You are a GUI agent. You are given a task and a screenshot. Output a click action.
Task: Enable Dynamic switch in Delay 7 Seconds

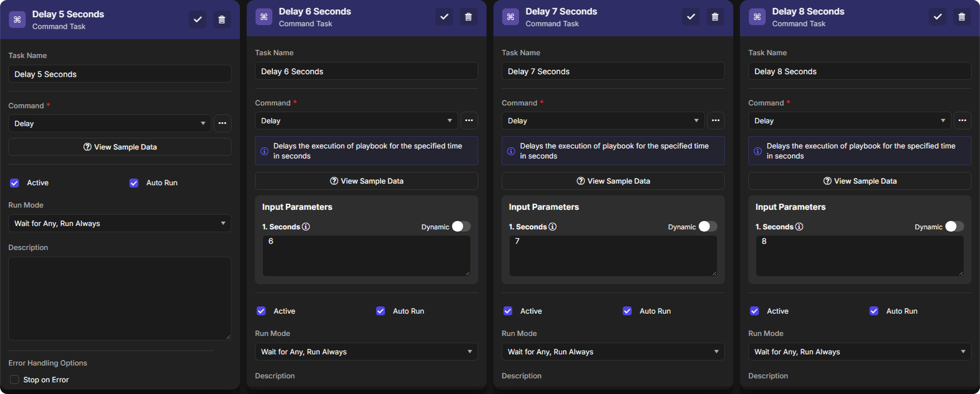(x=708, y=227)
